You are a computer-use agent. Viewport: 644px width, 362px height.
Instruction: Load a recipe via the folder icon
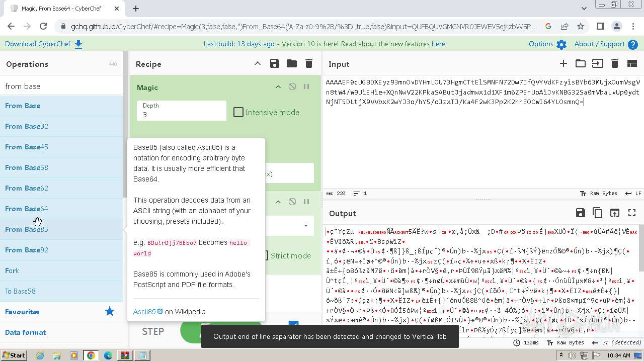[x=292, y=63]
